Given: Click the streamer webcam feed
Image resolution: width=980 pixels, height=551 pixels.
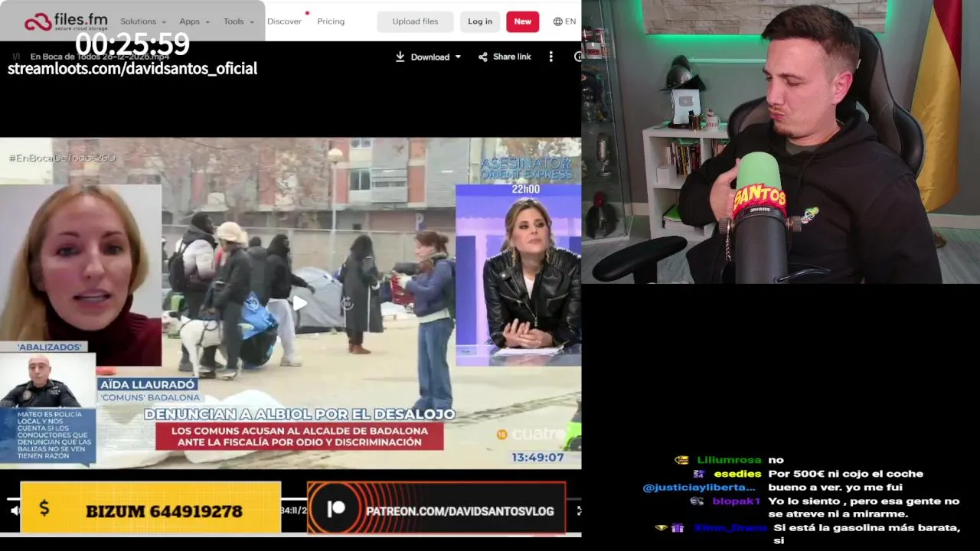Looking at the screenshot, I should tap(780, 142).
